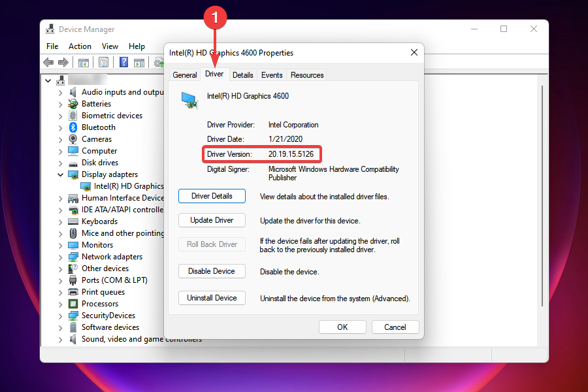Open the Action menu
This screenshot has height=392, width=588.
point(80,46)
